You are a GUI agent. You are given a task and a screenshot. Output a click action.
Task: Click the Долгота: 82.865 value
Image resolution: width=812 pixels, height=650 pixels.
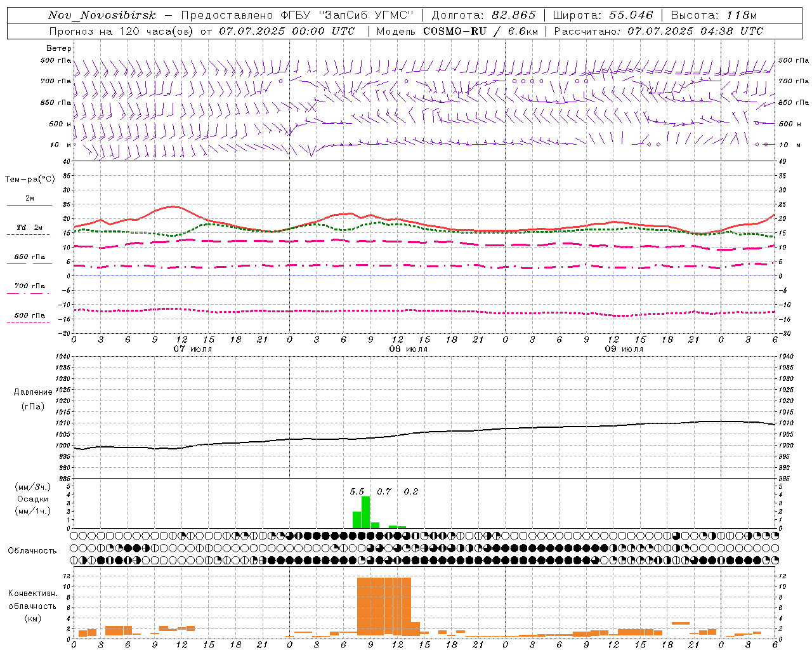[x=483, y=15]
